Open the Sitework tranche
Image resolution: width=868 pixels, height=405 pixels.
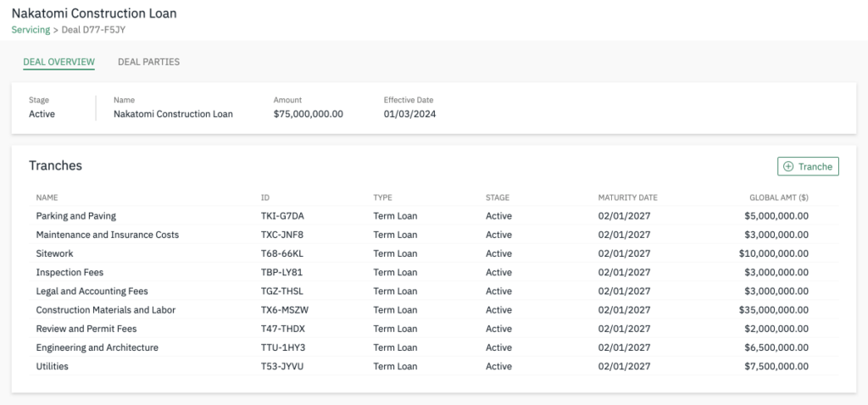(x=55, y=253)
